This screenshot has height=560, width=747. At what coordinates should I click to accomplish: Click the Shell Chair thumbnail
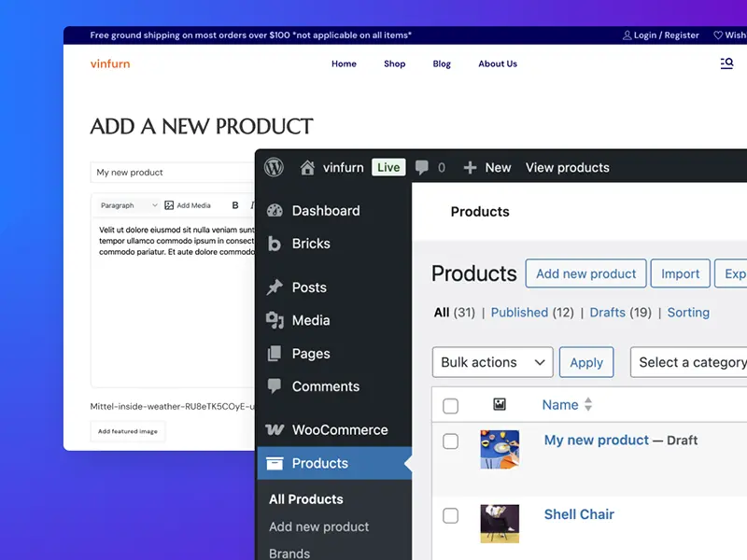[500, 524]
